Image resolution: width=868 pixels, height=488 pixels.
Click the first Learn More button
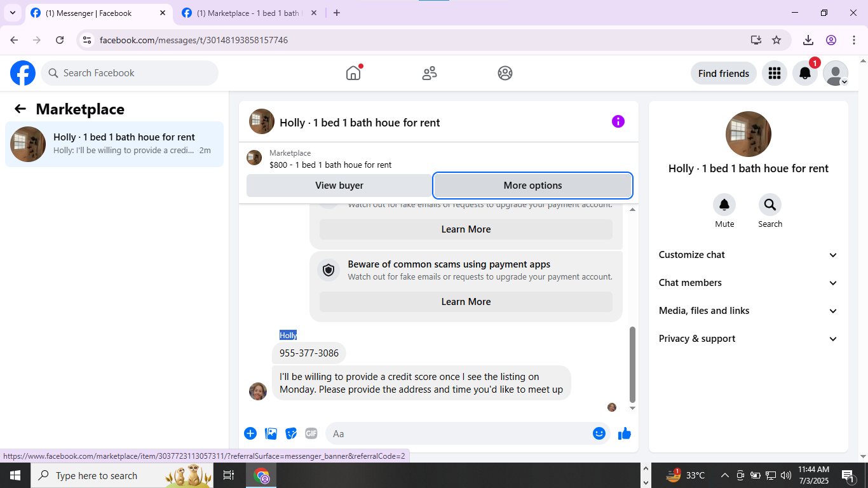pyautogui.click(x=466, y=229)
